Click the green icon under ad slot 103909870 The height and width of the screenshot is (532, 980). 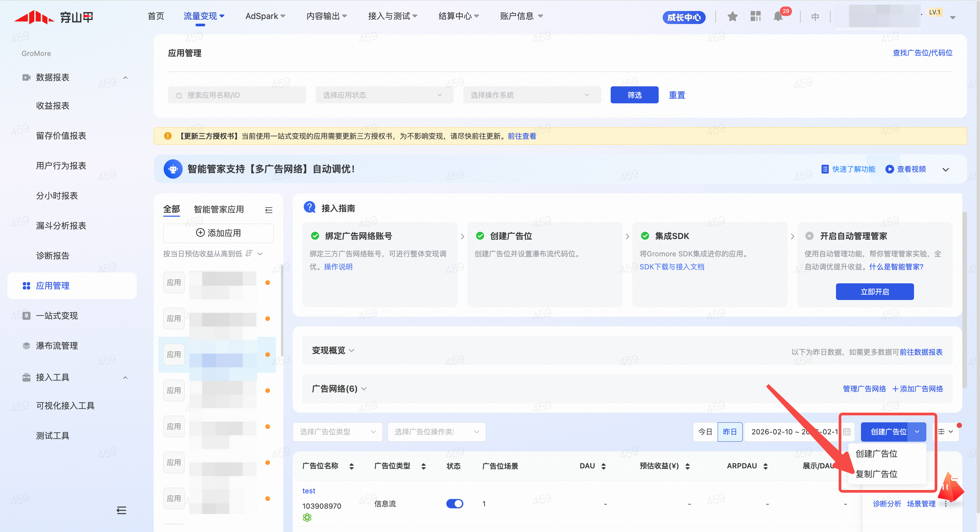click(x=307, y=517)
